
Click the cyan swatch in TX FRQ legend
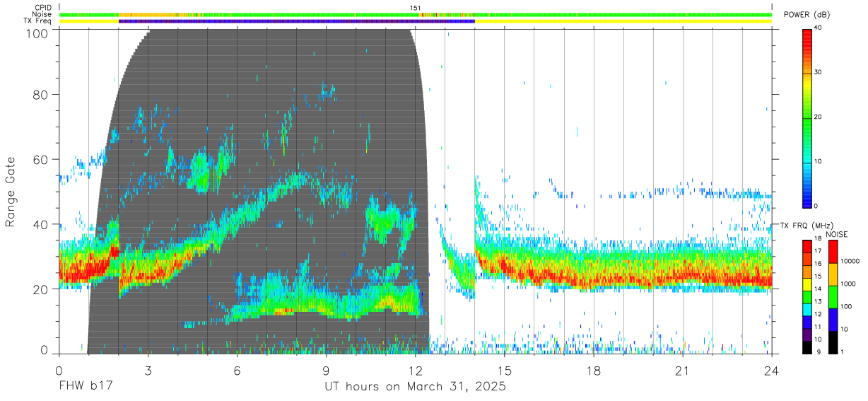807,309
